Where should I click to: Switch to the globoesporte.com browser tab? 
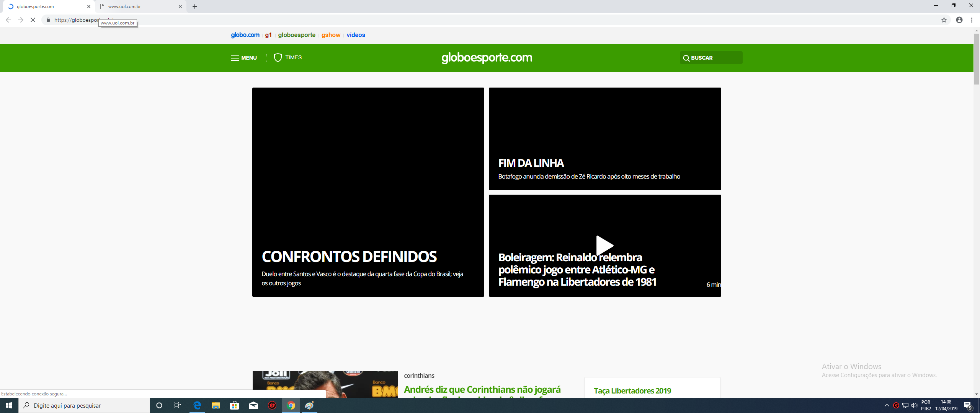pos(48,7)
